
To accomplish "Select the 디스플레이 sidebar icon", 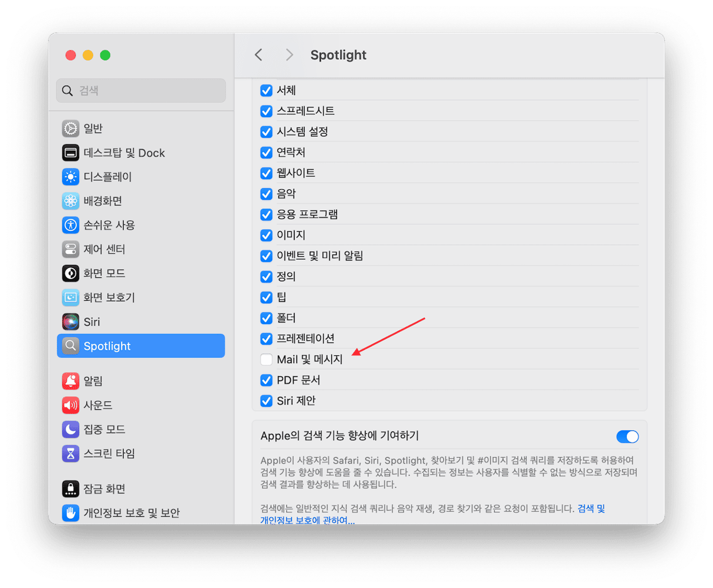I will [70, 176].
